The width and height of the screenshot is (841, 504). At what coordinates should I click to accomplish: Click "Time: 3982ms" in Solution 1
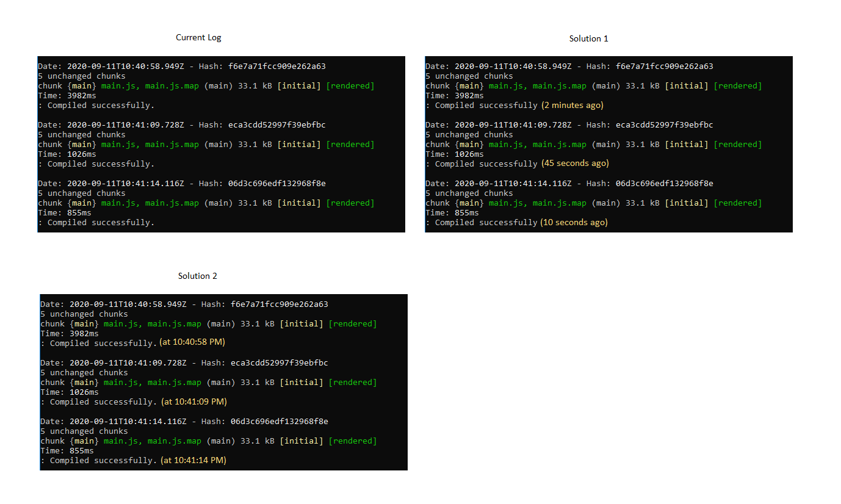pos(455,95)
